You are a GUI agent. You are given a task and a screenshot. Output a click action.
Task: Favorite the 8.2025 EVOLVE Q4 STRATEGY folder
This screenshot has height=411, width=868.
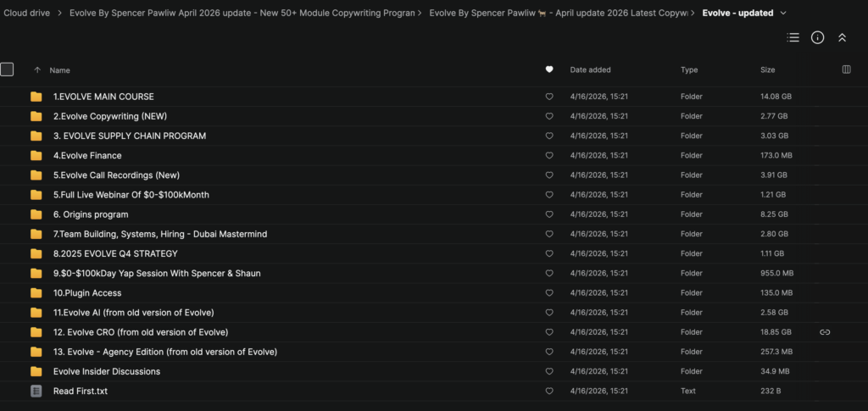(x=549, y=254)
